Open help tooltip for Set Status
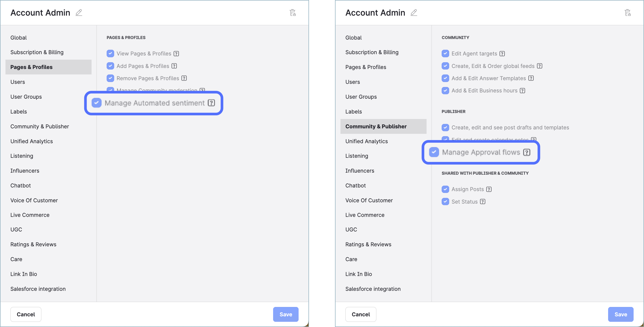644x327 pixels. pos(483,202)
